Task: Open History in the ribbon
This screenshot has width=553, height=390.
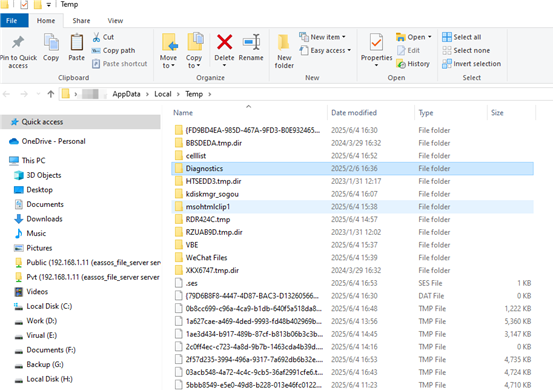Action: click(413, 64)
